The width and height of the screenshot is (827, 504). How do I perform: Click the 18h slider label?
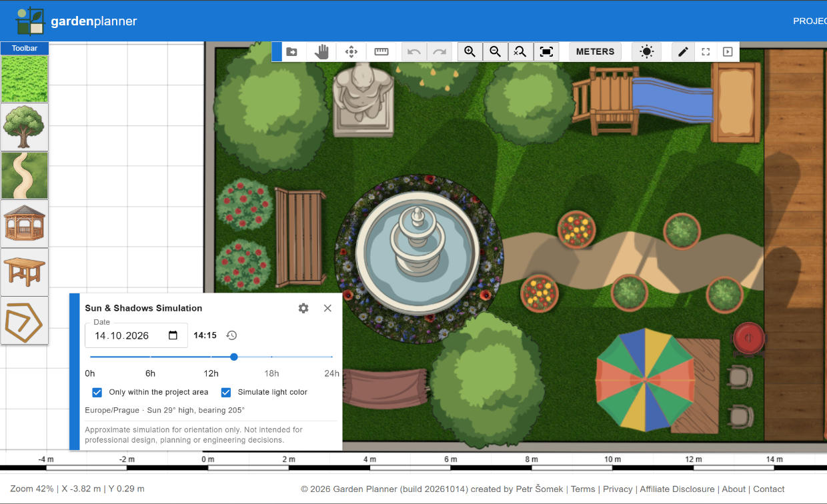(271, 373)
